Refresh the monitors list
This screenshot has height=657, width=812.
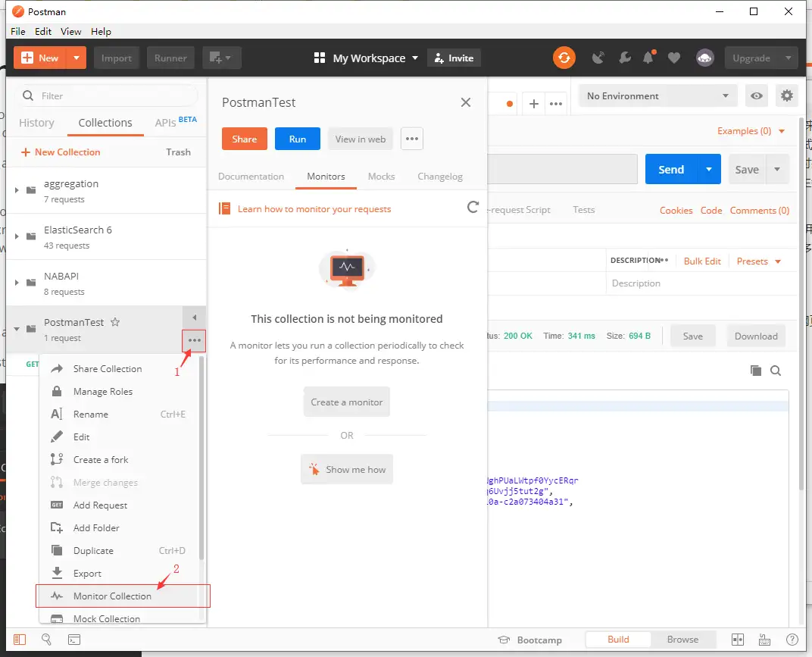[473, 208]
